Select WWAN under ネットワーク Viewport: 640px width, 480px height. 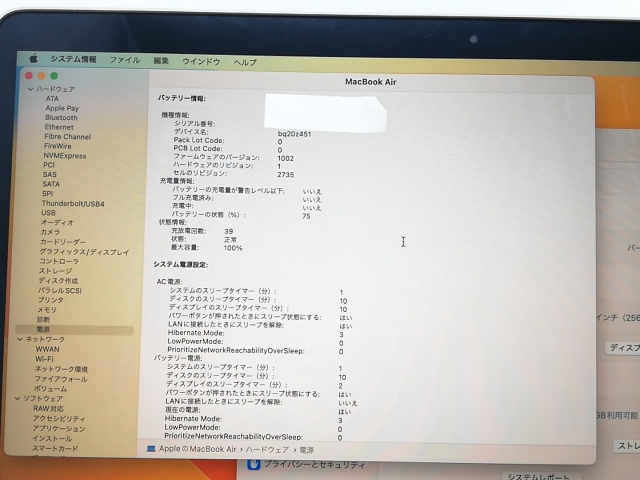pos(47,349)
